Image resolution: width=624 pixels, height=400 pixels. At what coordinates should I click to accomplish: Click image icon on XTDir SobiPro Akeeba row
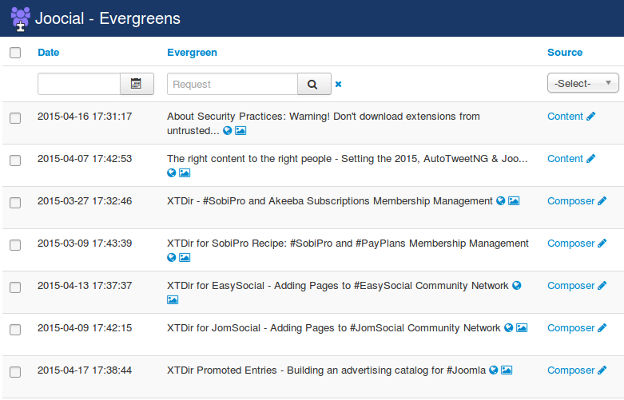(514, 201)
